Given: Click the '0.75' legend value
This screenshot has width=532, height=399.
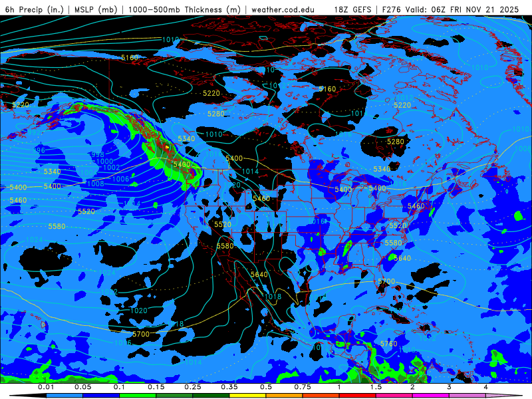Looking at the screenshot, I should pos(303,387).
